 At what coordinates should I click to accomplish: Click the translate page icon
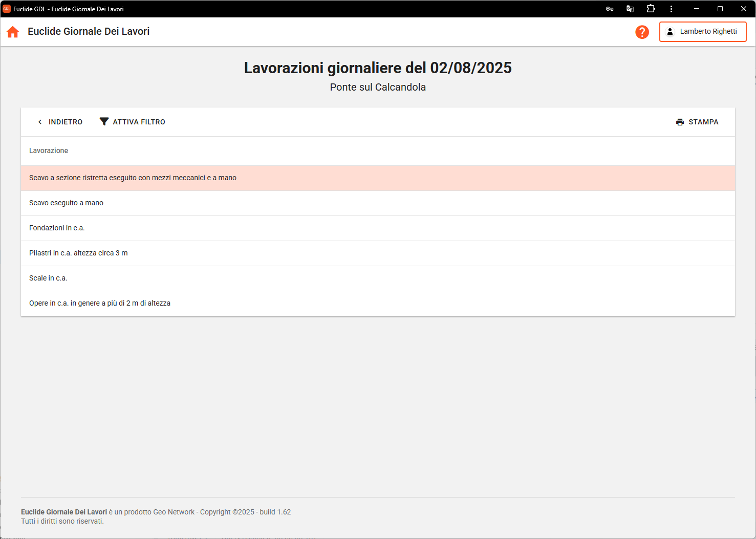pos(630,9)
